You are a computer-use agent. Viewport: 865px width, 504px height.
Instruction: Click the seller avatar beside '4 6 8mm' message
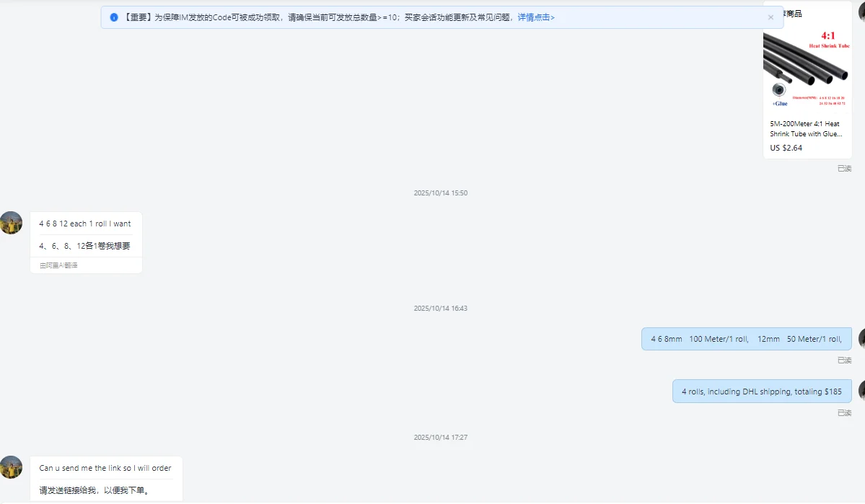(x=861, y=339)
